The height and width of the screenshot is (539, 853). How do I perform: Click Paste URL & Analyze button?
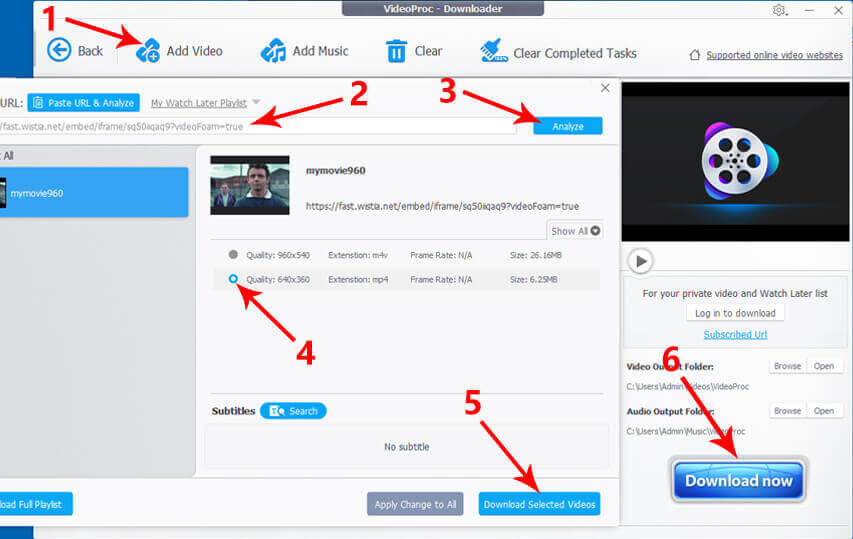[x=83, y=103]
